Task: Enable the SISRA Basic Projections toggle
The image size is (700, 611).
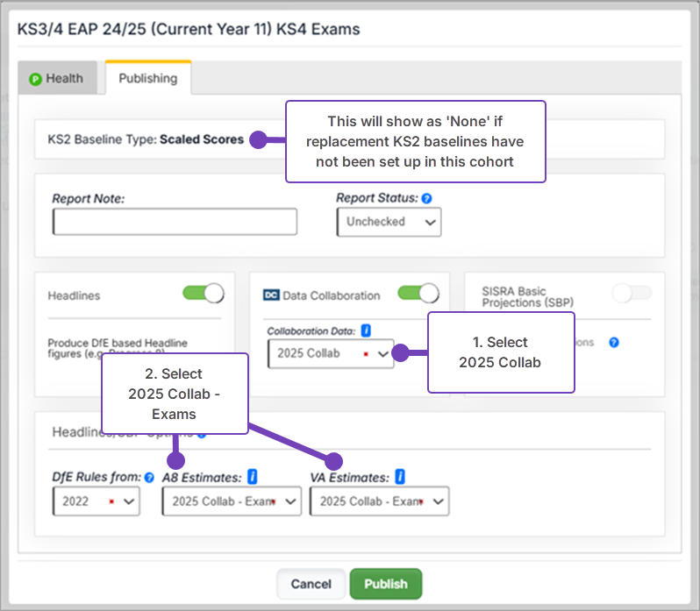Action: pyautogui.click(x=632, y=295)
